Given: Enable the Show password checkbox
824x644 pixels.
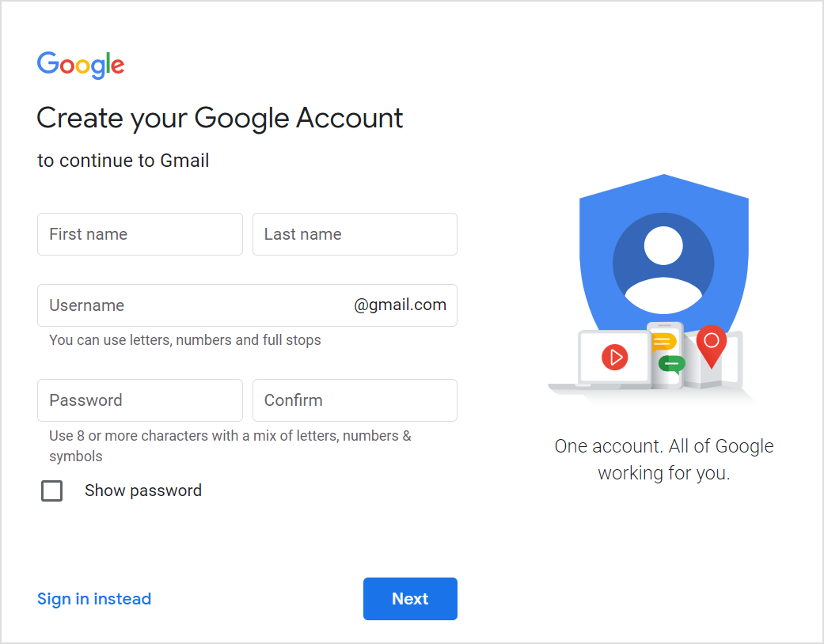Looking at the screenshot, I should (51, 491).
